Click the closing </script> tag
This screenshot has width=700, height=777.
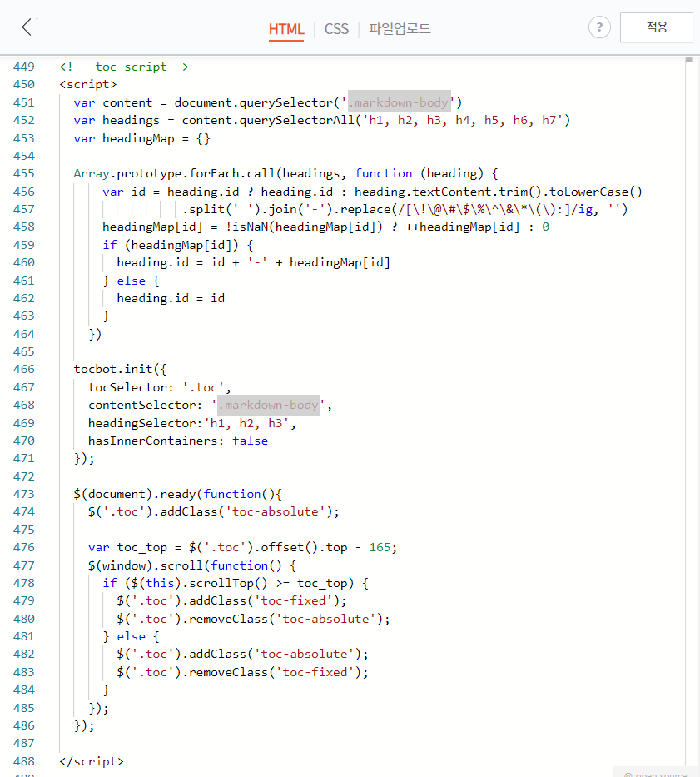[x=92, y=762]
